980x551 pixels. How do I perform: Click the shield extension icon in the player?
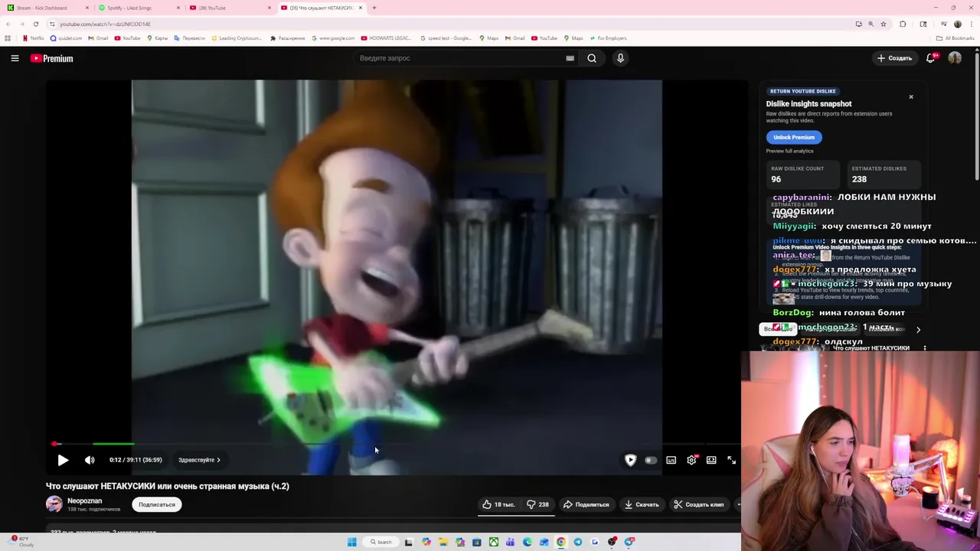tap(631, 460)
